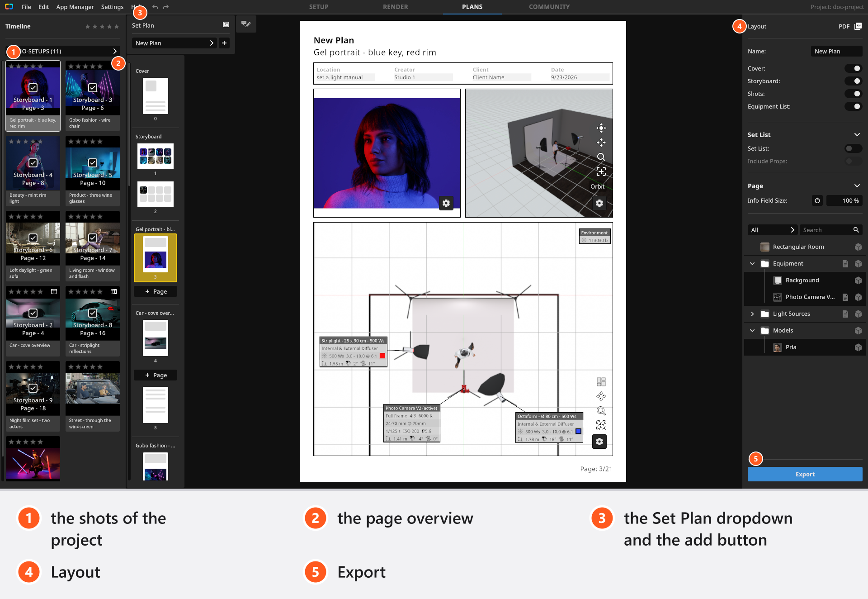Image resolution: width=868 pixels, height=599 pixels.
Task: Click the blue Export button
Action: pyautogui.click(x=805, y=474)
